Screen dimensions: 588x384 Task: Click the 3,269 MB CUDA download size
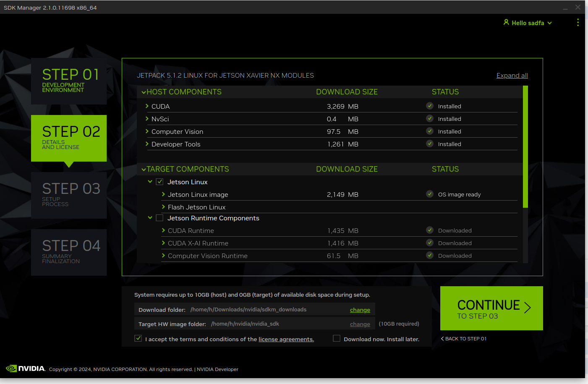342,106
